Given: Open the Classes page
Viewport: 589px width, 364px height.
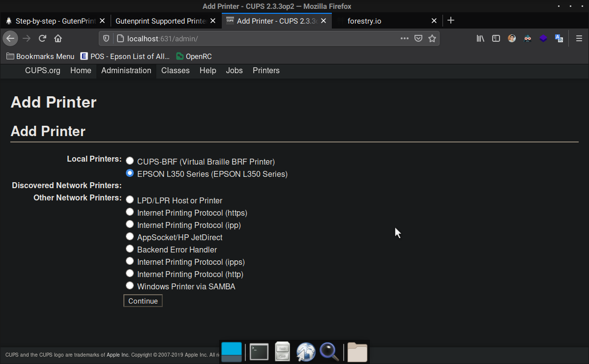Looking at the screenshot, I should tap(176, 71).
